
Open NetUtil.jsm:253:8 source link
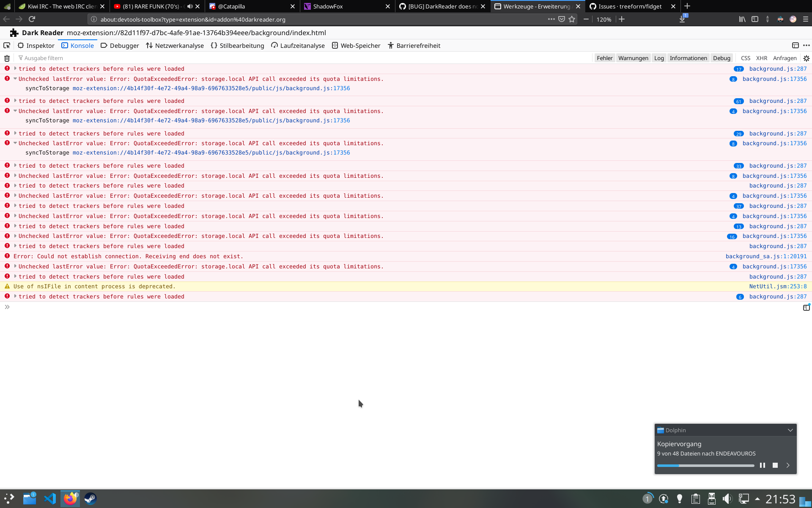(x=778, y=287)
